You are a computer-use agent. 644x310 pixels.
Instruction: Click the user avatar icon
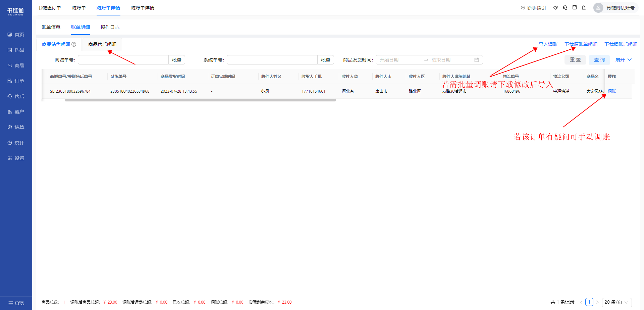click(598, 8)
